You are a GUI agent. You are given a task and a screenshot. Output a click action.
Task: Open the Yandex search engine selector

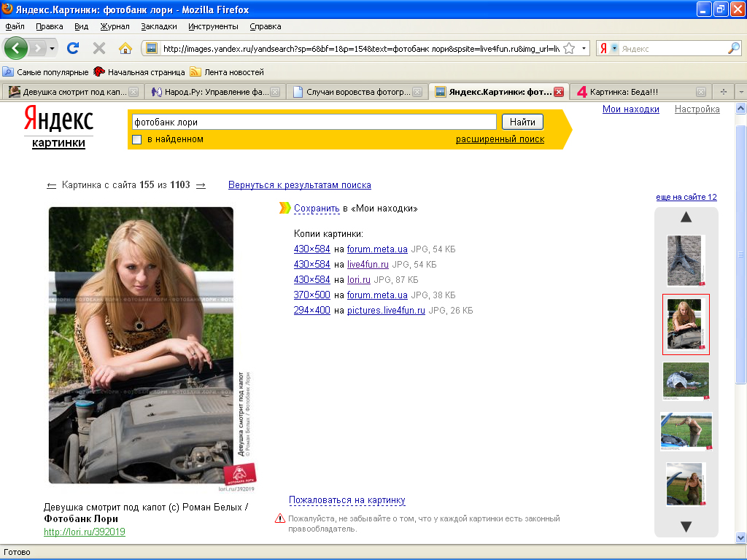click(x=608, y=48)
